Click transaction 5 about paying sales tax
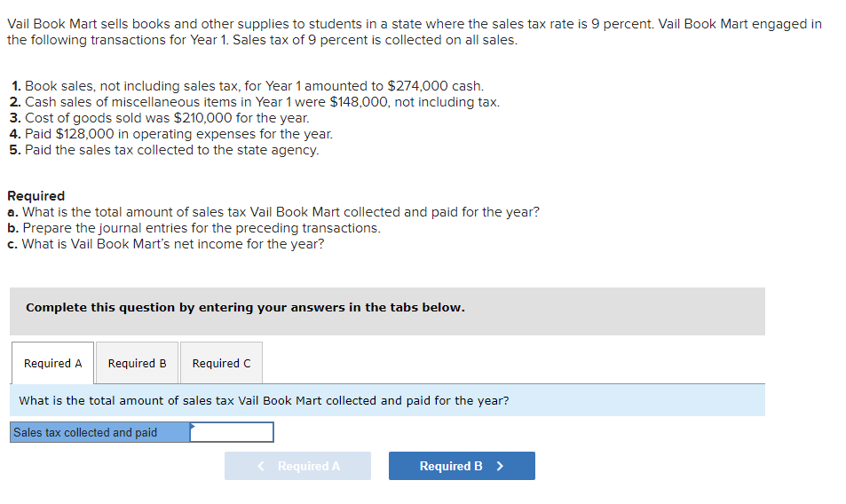 pyautogui.click(x=165, y=150)
